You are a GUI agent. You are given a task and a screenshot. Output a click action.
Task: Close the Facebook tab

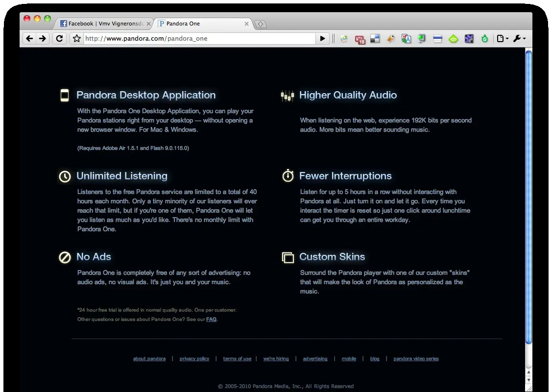point(148,24)
